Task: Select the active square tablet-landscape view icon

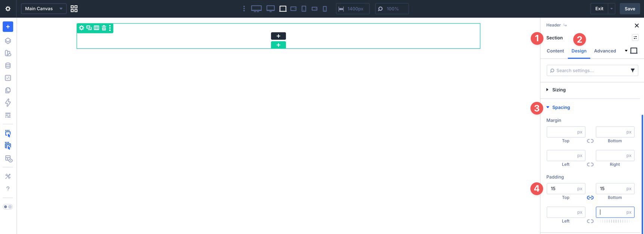Action: tap(283, 9)
